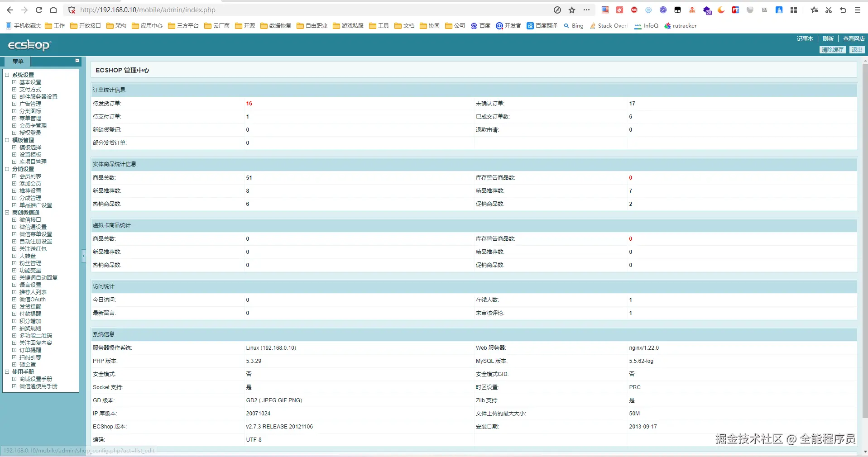Open the 开放接口 bookmarks folder
868x457 pixels.
tap(86, 26)
